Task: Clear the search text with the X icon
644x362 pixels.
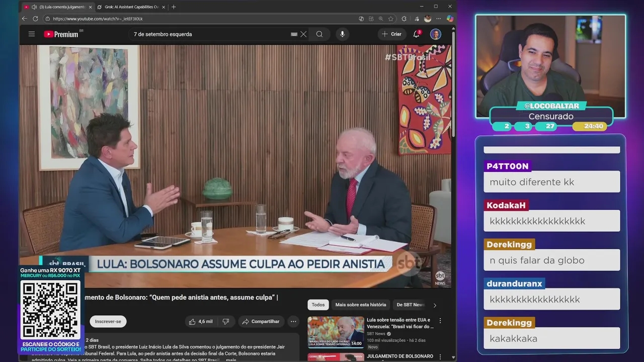Action: [x=303, y=34]
